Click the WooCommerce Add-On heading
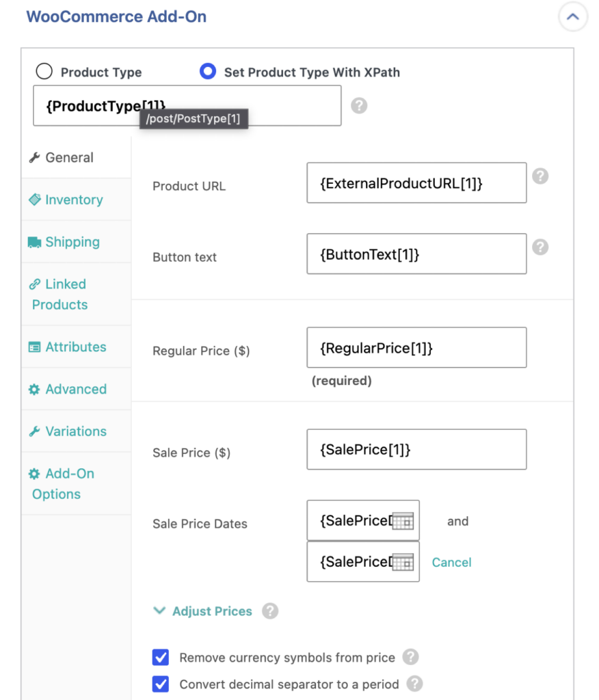The height and width of the screenshot is (700, 599). [116, 16]
